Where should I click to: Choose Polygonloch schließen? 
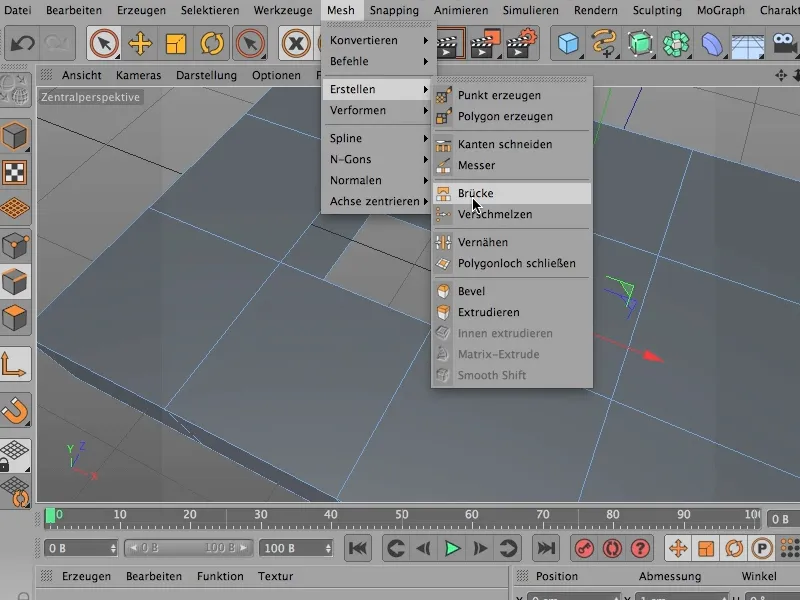[512, 263]
